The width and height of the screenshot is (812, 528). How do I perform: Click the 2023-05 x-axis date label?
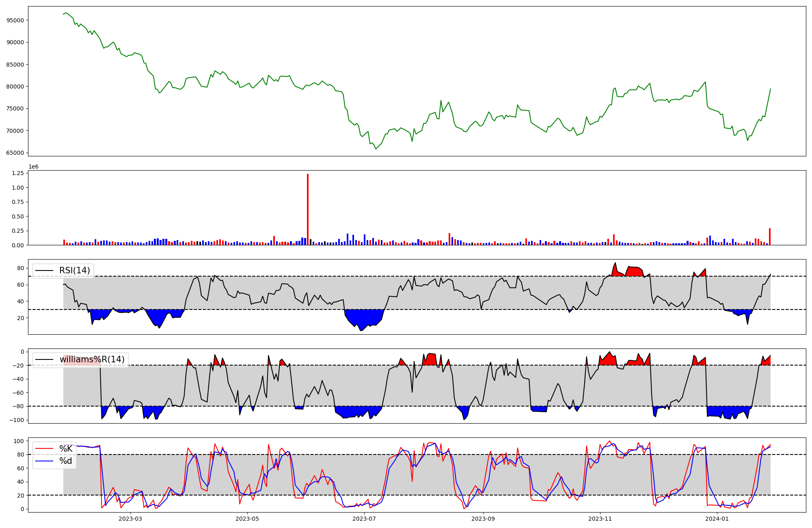pos(247,519)
